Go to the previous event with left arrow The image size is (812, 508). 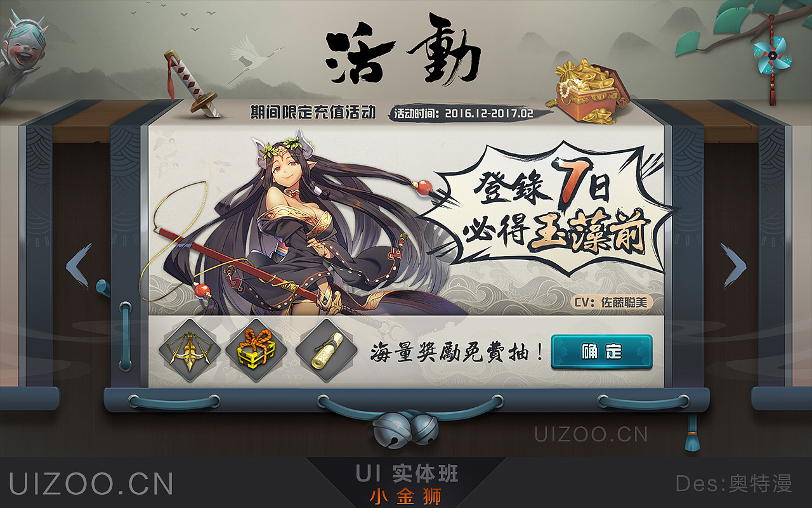[79, 266]
